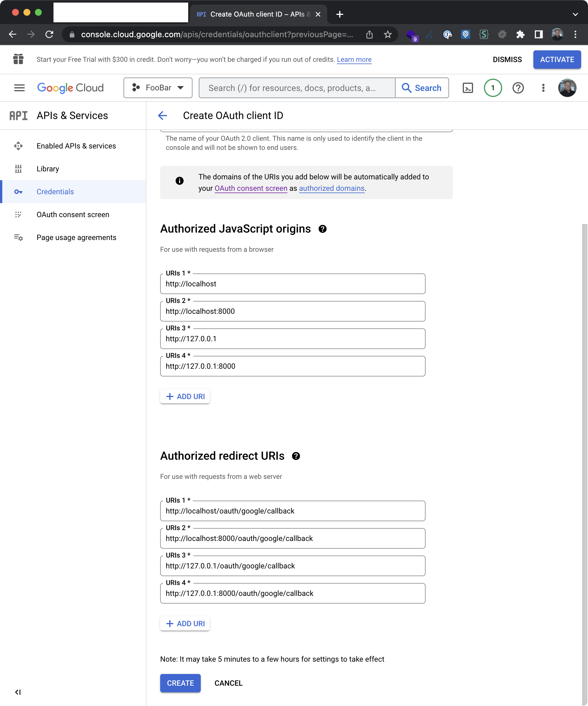The width and height of the screenshot is (588, 706).
Task: Go to OAuth consent screen in sidebar
Action: point(73,215)
